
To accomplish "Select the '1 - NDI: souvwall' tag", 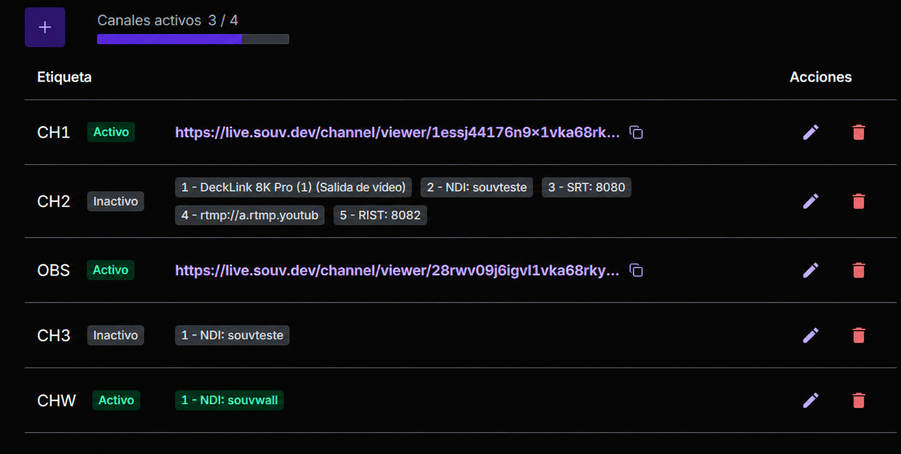I will coord(229,400).
